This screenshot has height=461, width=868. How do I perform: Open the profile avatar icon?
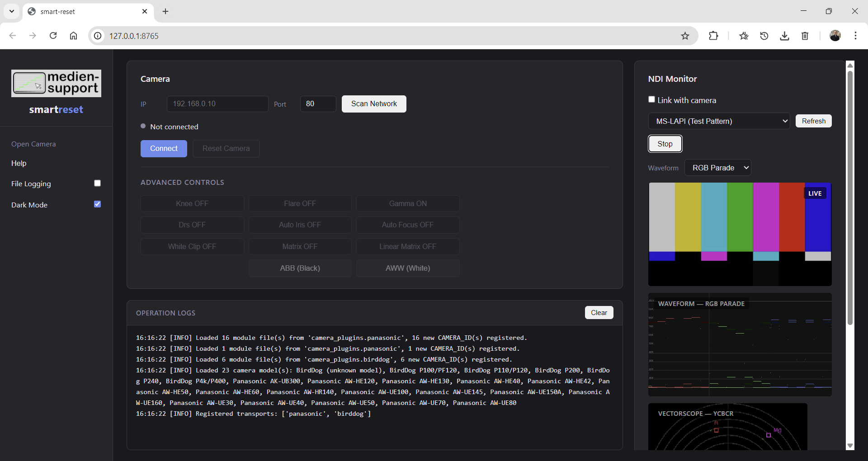tap(835, 35)
